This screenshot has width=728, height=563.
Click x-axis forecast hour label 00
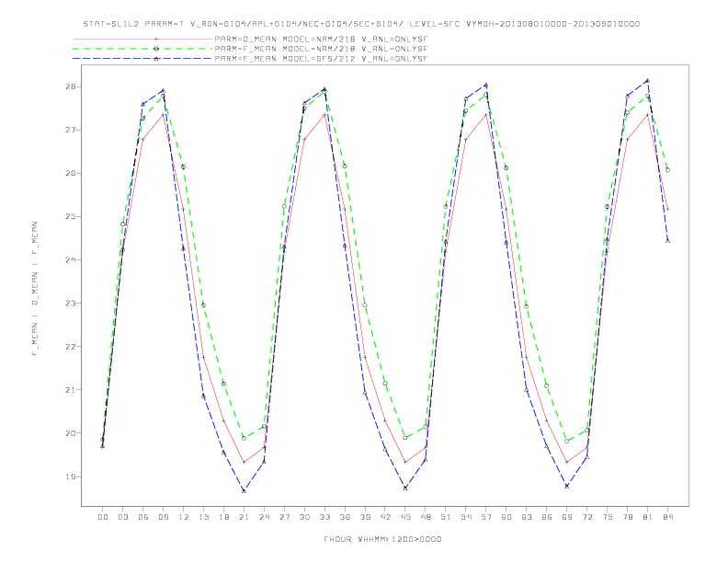tap(103, 517)
